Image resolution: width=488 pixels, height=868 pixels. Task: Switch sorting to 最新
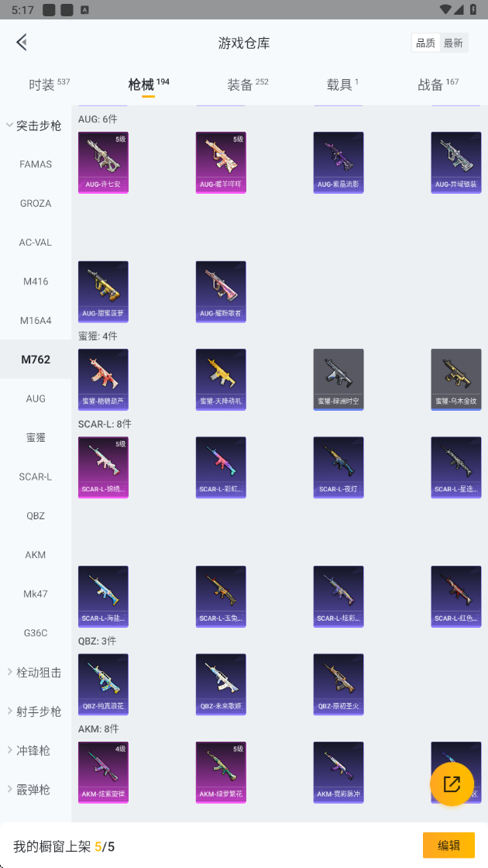click(453, 43)
